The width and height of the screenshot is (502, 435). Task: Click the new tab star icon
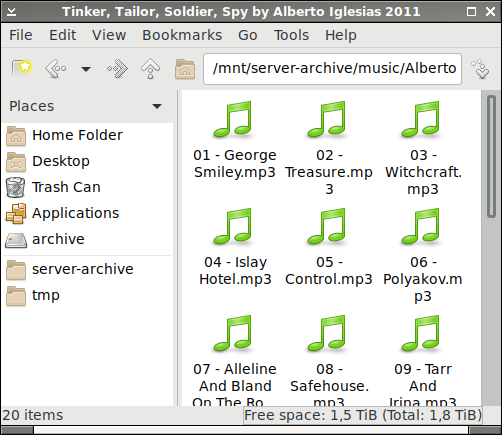(x=22, y=69)
